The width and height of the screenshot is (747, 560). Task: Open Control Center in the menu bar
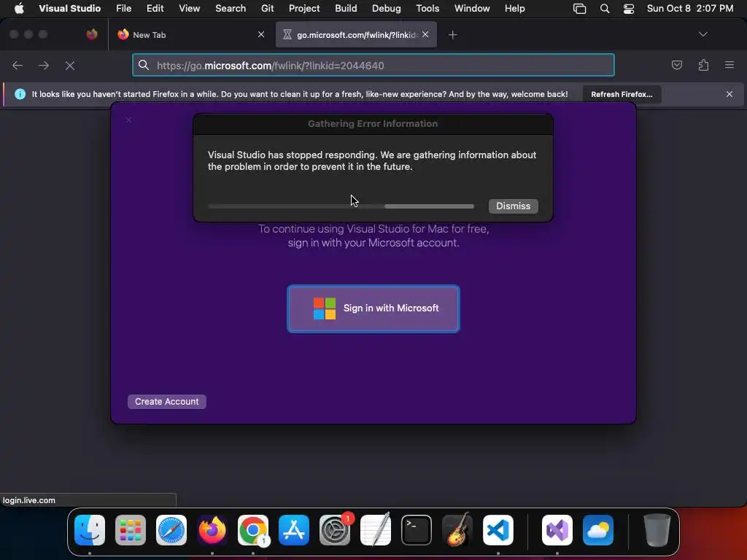point(629,9)
